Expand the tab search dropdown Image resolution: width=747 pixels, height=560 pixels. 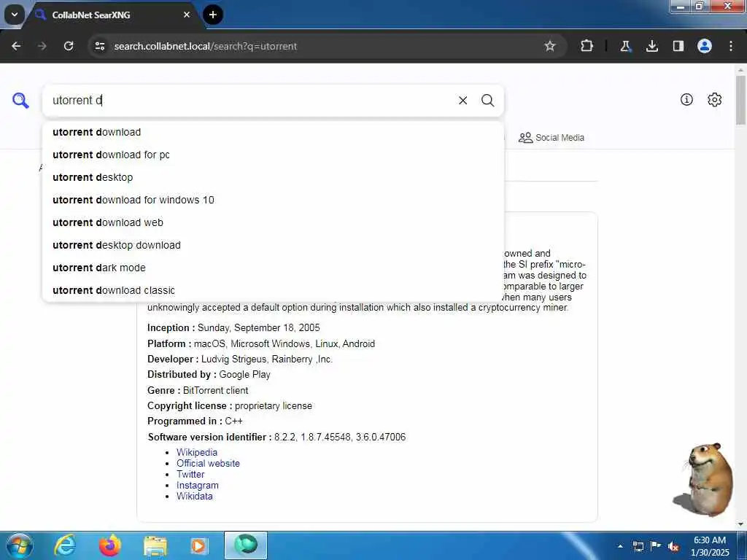tap(15, 15)
